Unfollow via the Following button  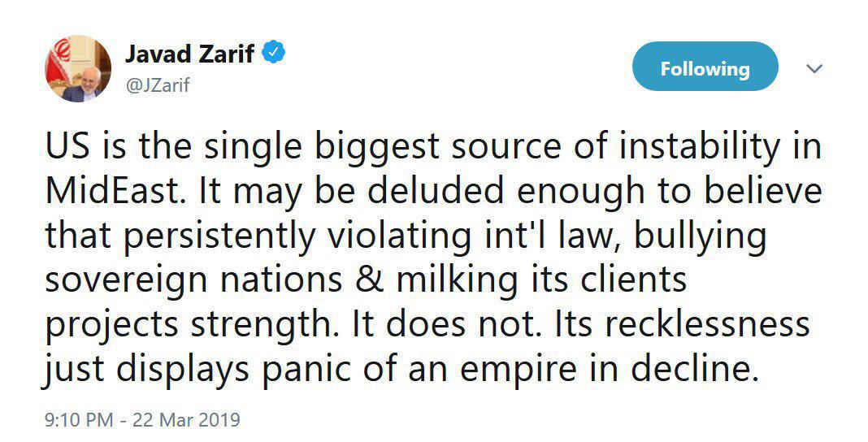[x=705, y=67]
